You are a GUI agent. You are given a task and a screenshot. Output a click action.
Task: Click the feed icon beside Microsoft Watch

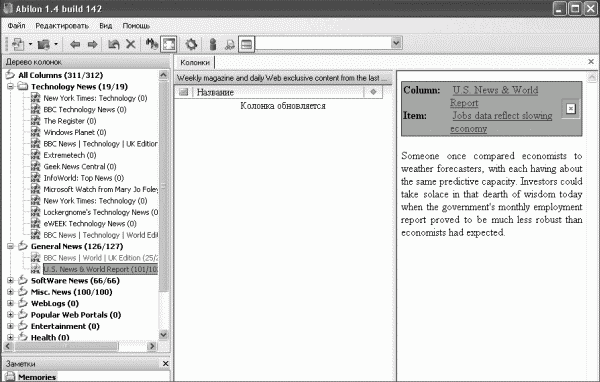click(35, 189)
